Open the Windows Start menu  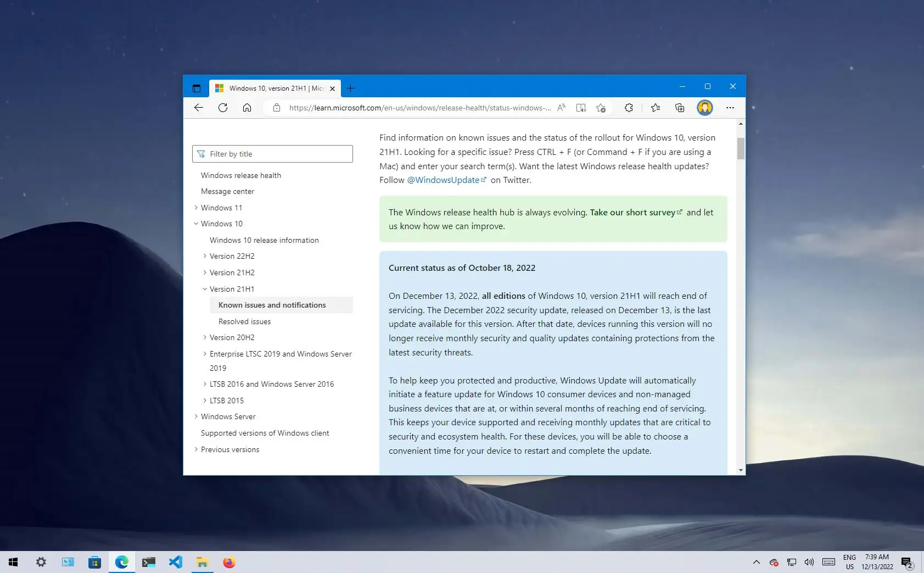[13, 562]
